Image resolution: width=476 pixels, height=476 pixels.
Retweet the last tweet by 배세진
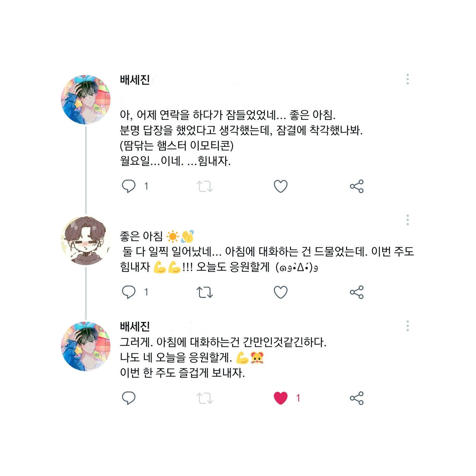click(205, 398)
